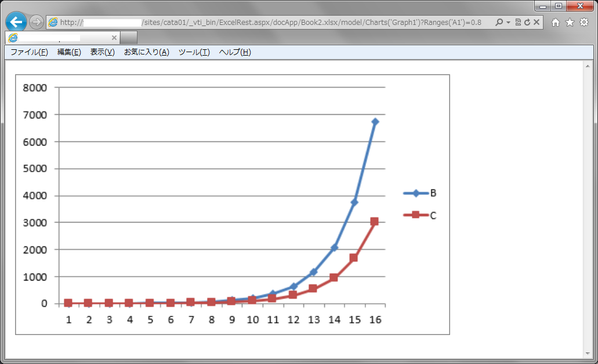Expand the address bar autocomplete dropdown arrow

(508, 22)
